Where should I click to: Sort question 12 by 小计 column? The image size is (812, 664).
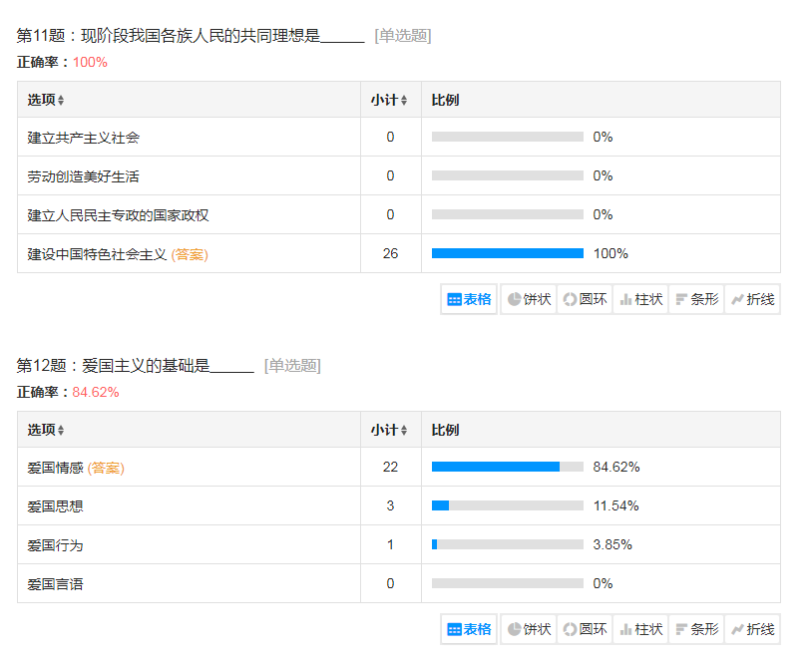pos(389,430)
